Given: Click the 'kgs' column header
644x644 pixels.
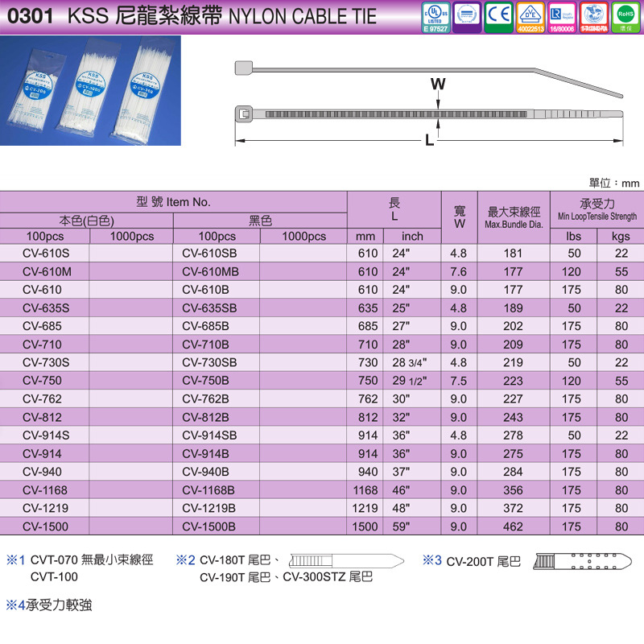Looking at the screenshot, I should click(x=621, y=236).
